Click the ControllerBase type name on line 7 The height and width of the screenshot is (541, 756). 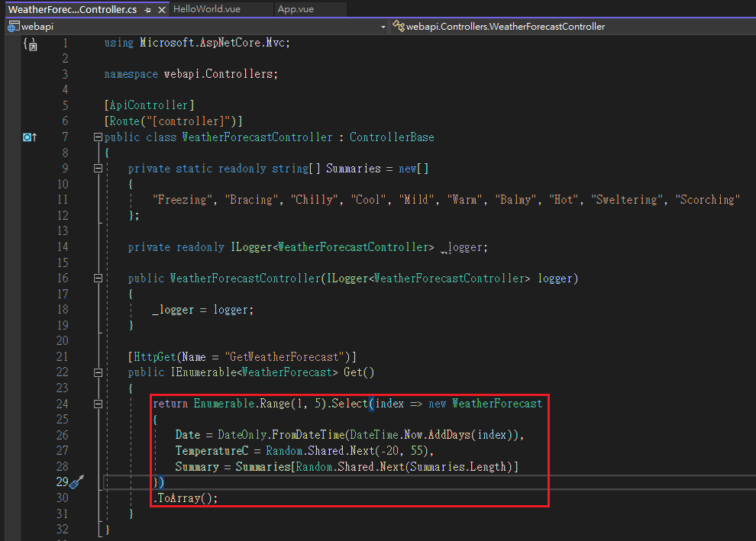pyautogui.click(x=392, y=137)
